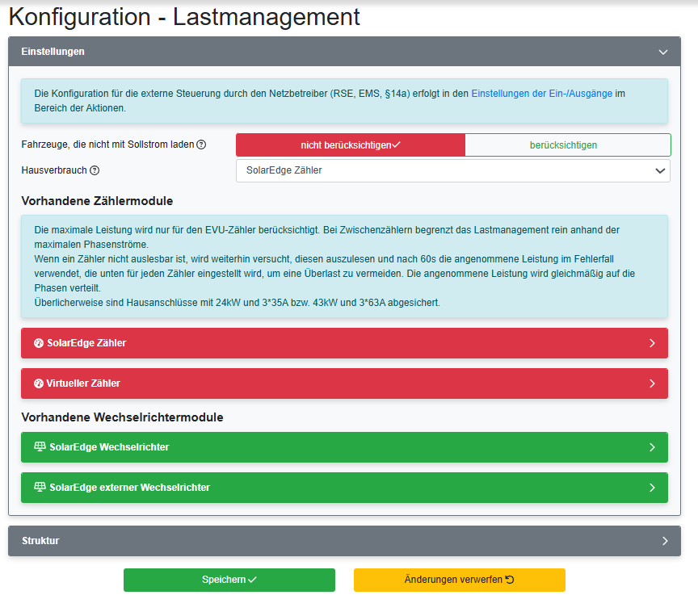Click the undo icon in Änderungen verwerfen
The width and height of the screenshot is (698, 616).
[x=510, y=580]
